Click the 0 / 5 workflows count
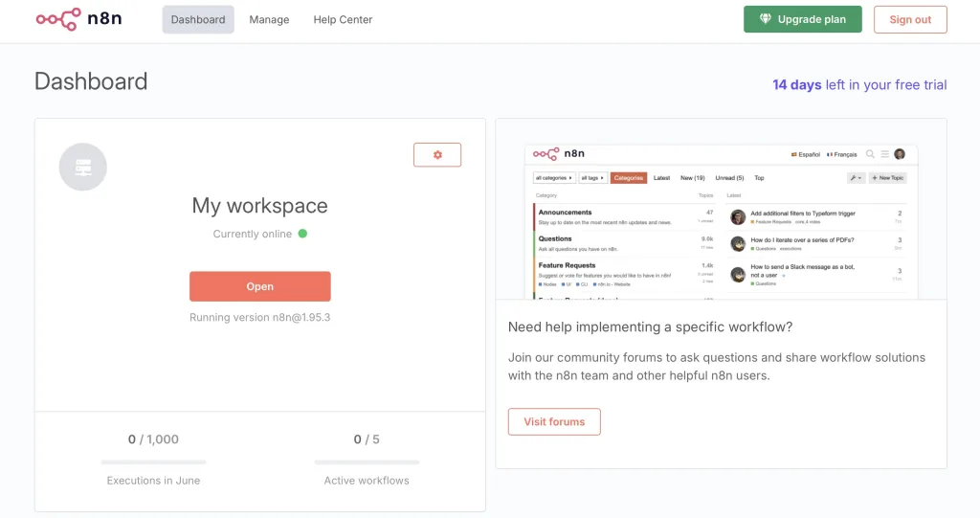 tap(367, 439)
